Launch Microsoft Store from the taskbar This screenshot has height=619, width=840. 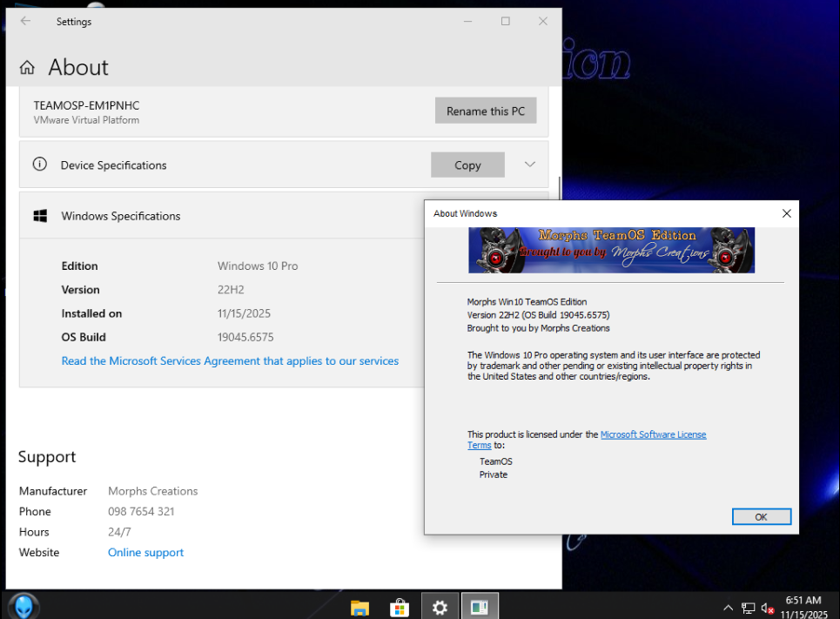400,607
